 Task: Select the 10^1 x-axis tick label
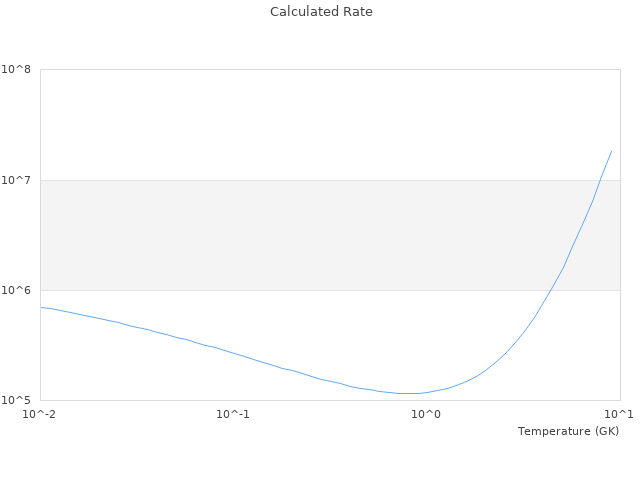[618, 414]
